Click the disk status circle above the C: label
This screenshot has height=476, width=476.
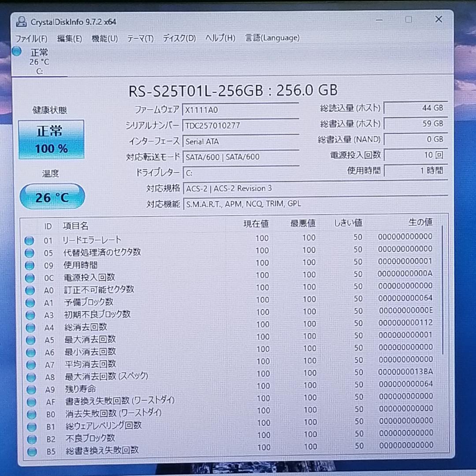(x=17, y=52)
